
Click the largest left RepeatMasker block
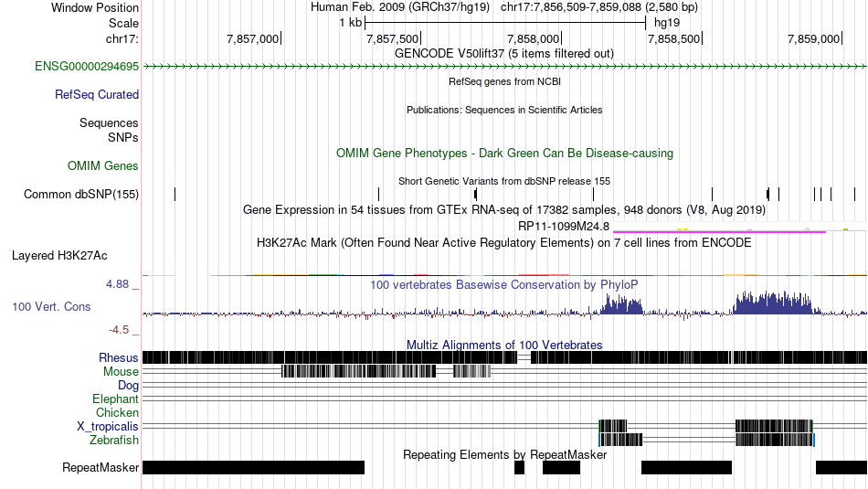coord(253,467)
